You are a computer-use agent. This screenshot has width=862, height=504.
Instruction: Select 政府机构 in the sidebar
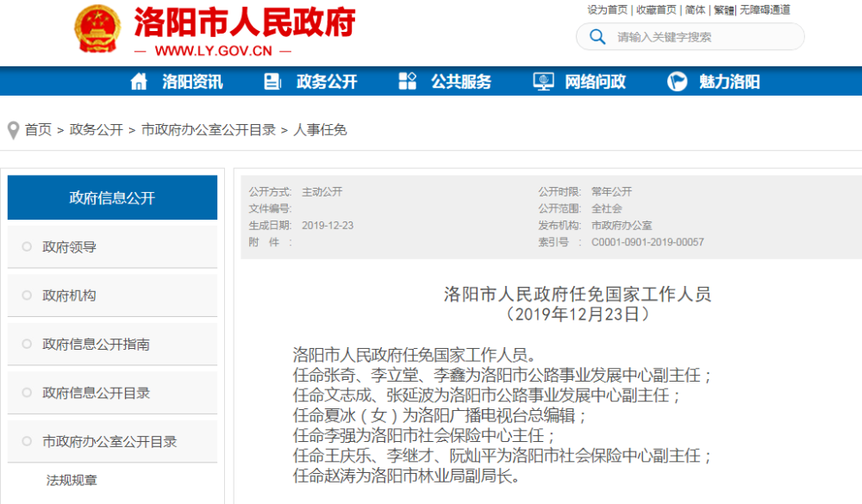click(x=70, y=296)
